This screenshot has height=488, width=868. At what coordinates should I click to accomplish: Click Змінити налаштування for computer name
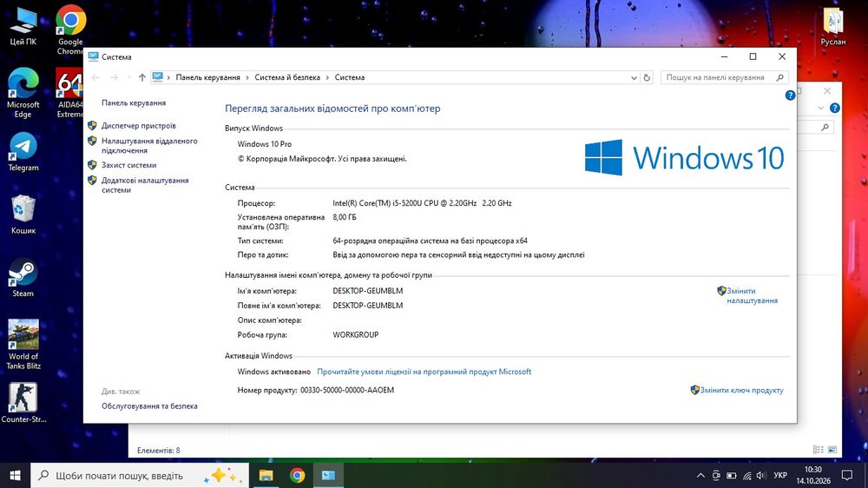coord(752,296)
